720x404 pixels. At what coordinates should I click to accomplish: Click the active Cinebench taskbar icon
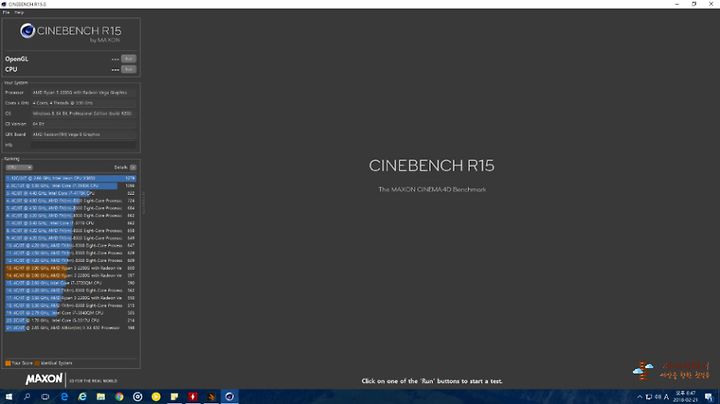click(x=230, y=397)
